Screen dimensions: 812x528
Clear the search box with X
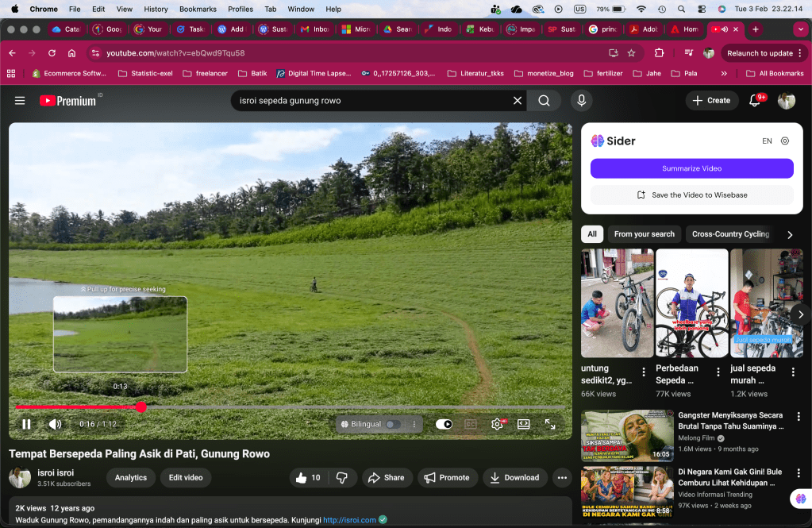[518, 101]
